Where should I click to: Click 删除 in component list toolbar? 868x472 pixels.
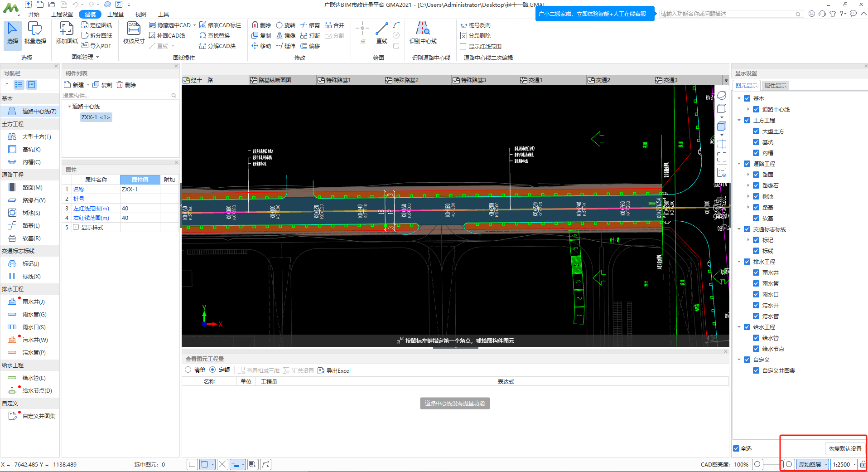(126, 85)
